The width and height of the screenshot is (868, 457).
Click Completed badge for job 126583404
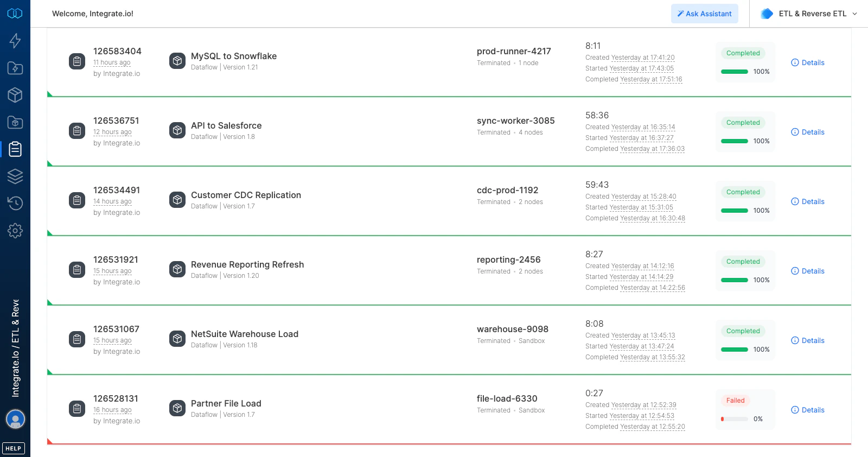[x=743, y=53]
